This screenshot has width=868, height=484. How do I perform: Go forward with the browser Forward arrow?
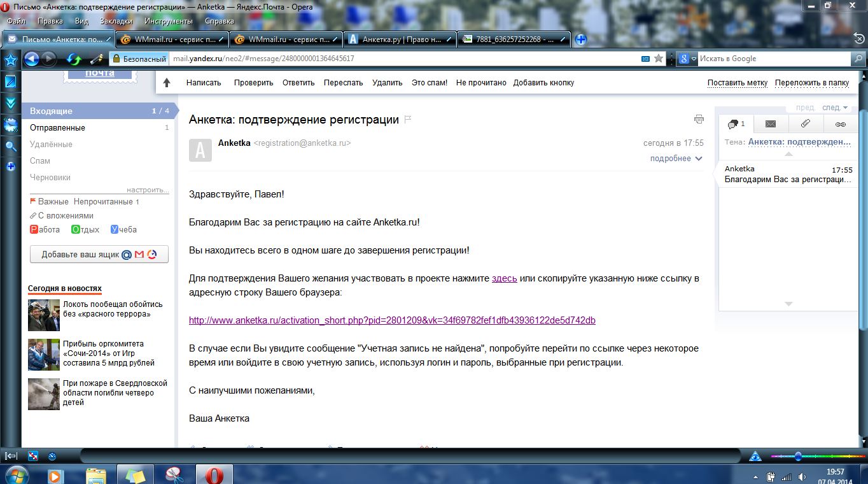click(x=48, y=59)
